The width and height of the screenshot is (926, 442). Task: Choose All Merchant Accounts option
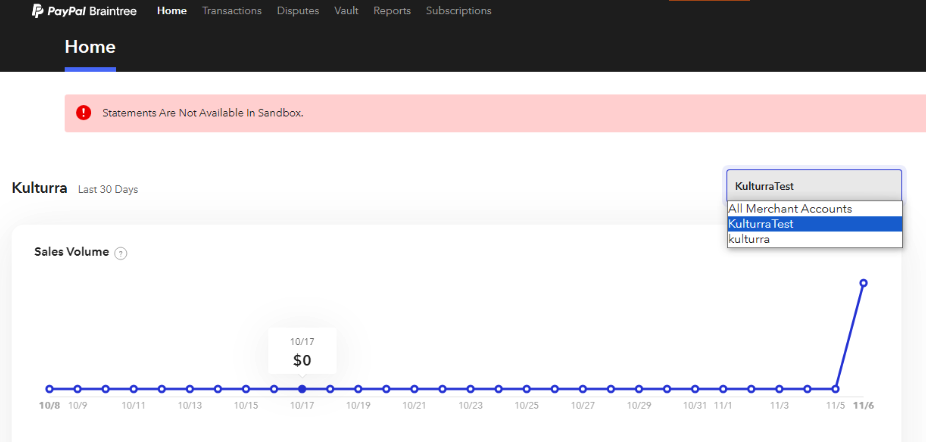814,209
